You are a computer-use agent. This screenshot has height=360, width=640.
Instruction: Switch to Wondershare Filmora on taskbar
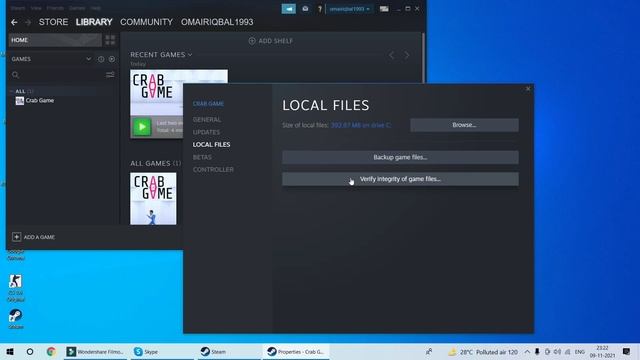tap(96, 351)
